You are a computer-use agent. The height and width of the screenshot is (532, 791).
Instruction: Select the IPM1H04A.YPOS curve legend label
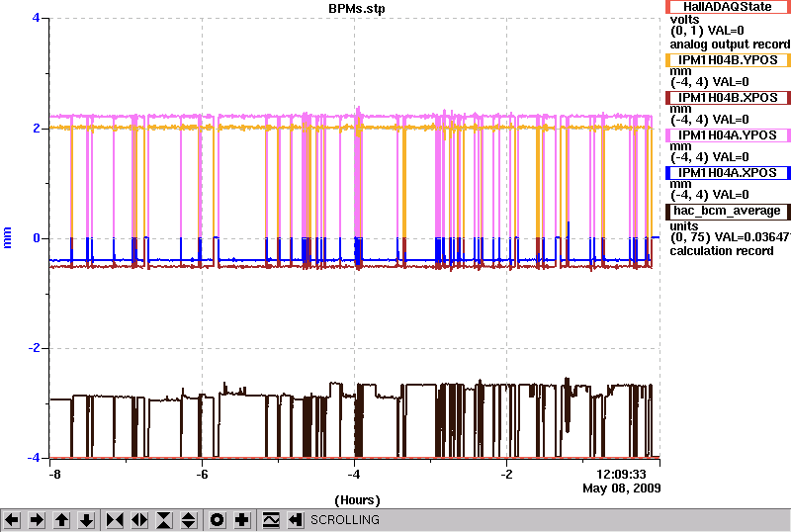point(728,135)
